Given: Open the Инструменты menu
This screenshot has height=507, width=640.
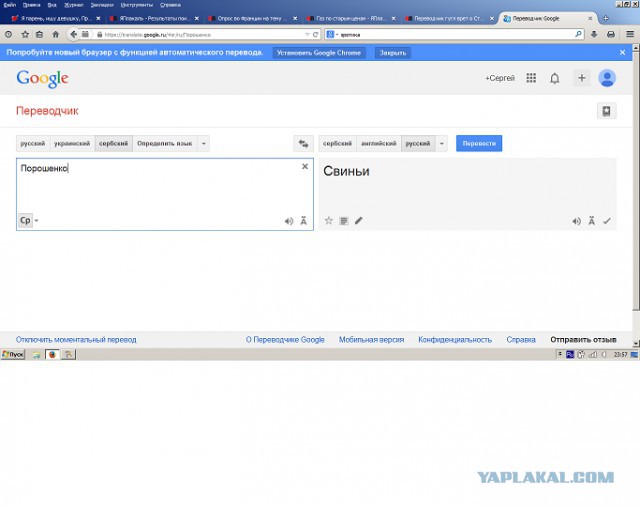Looking at the screenshot, I should click(136, 5).
